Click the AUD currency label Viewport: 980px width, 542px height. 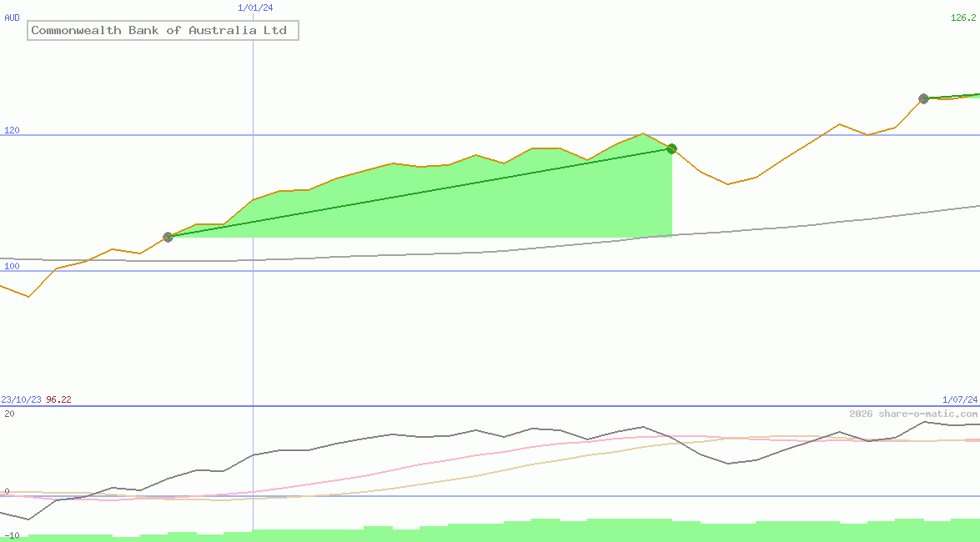click(x=12, y=18)
